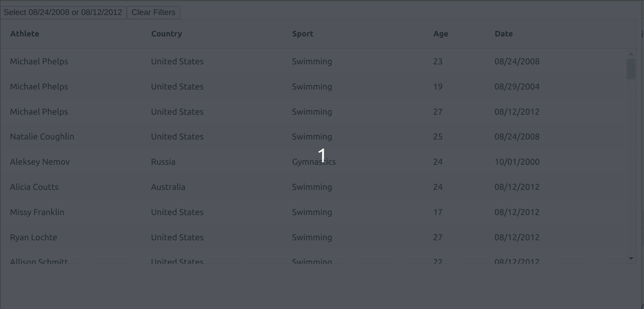Select the Natalie Coughlin row
The height and width of the screenshot is (309, 644).
click(42, 137)
